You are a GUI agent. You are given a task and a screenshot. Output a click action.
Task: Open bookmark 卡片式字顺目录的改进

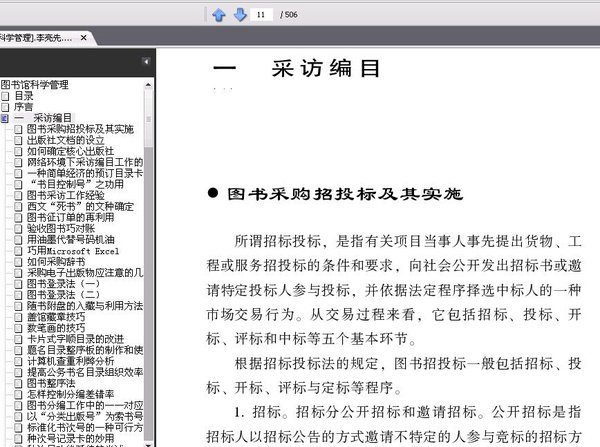point(75,339)
